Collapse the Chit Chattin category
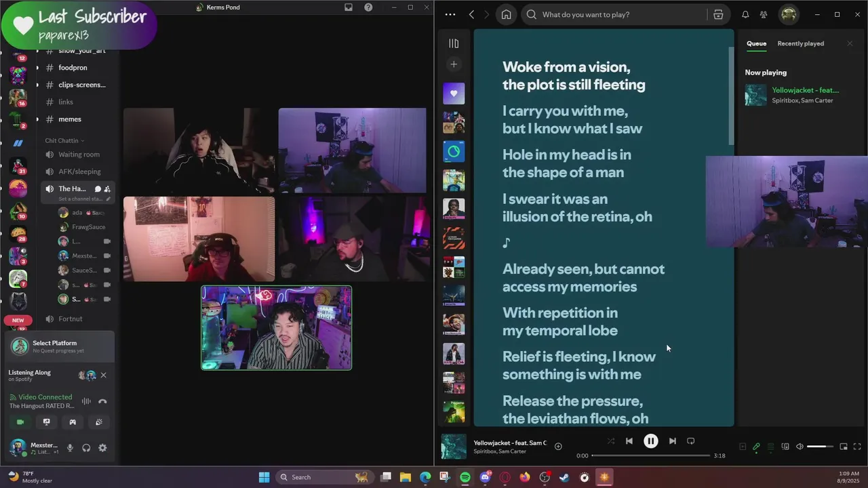The image size is (868, 488). tap(64, 140)
